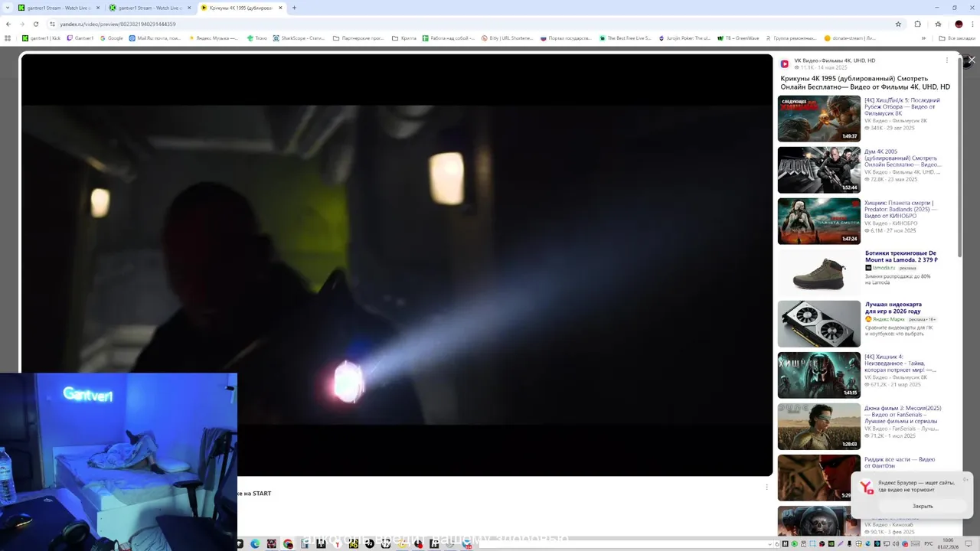Image resolution: width=980 pixels, height=551 pixels.
Task: Go back in browser history
Action: point(8,24)
